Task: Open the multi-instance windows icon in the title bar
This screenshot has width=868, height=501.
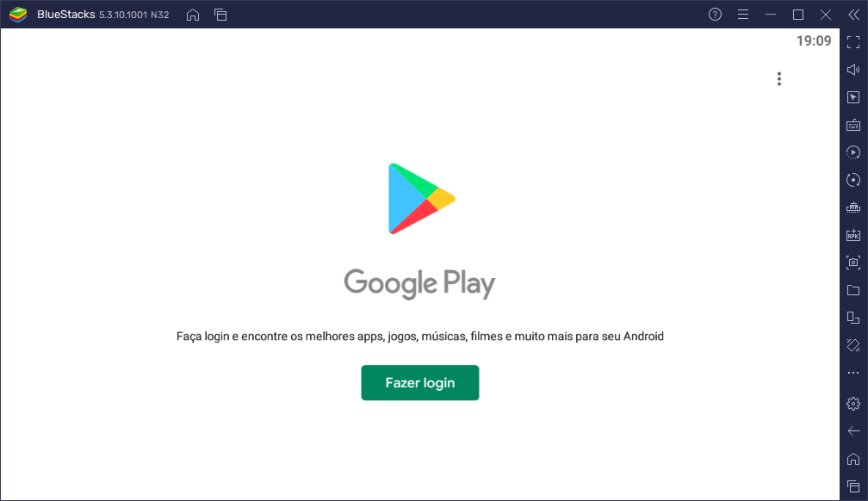Action: [x=220, y=15]
